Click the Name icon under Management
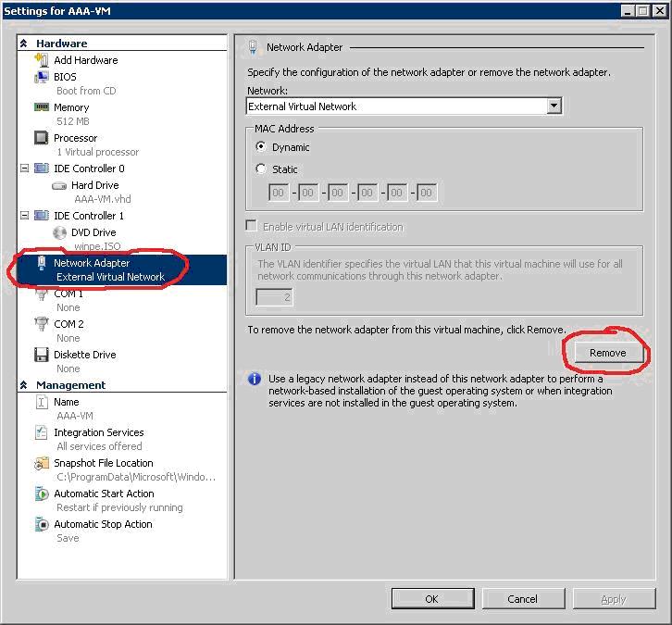This screenshot has width=672, height=625. click(41, 402)
